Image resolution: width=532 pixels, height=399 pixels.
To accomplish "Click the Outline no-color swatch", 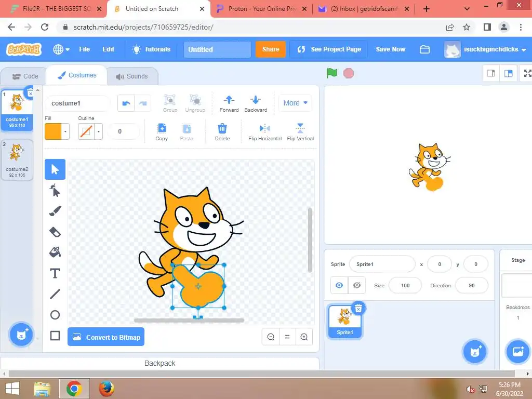I will [x=86, y=131].
